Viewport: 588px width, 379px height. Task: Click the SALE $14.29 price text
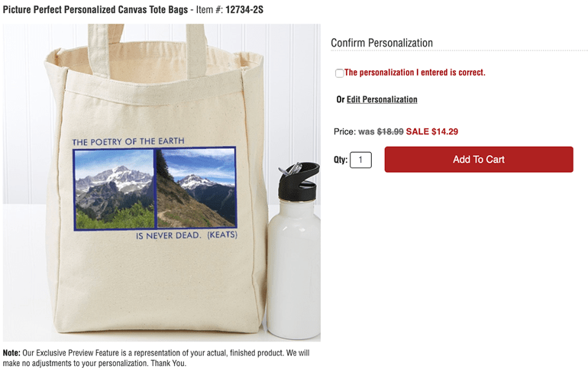click(432, 131)
